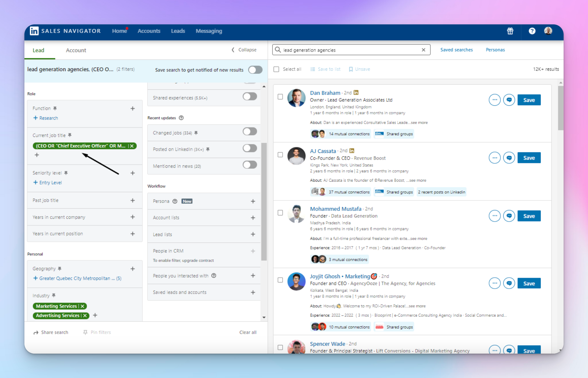The width and height of the screenshot is (588, 378).
Task: Enable Changed jobs toggle
Action: (249, 132)
